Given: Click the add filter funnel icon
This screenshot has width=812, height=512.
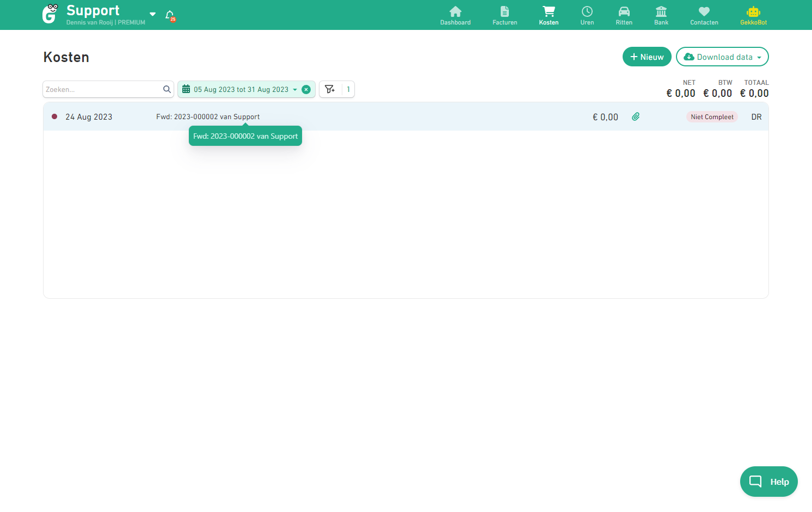Looking at the screenshot, I should (330, 89).
